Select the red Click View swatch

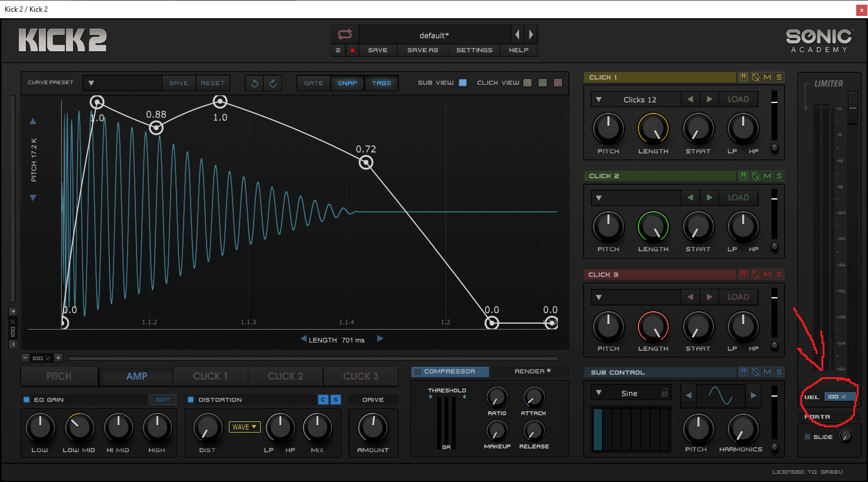pyautogui.click(x=558, y=82)
